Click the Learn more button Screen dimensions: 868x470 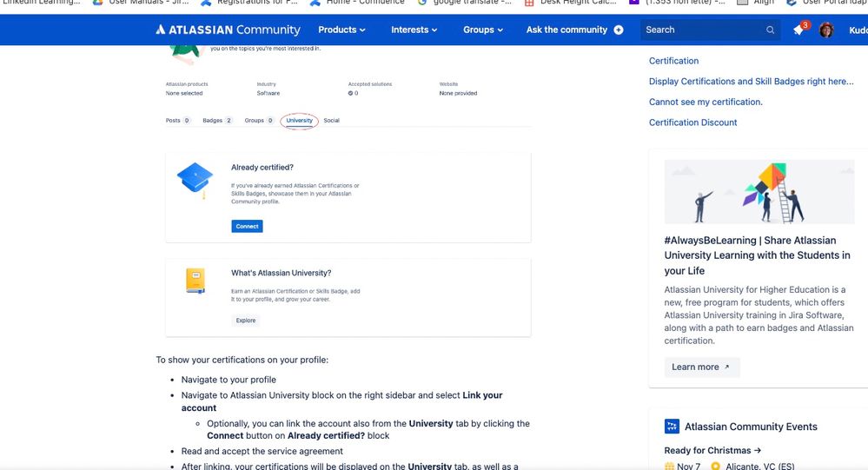[x=701, y=367]
